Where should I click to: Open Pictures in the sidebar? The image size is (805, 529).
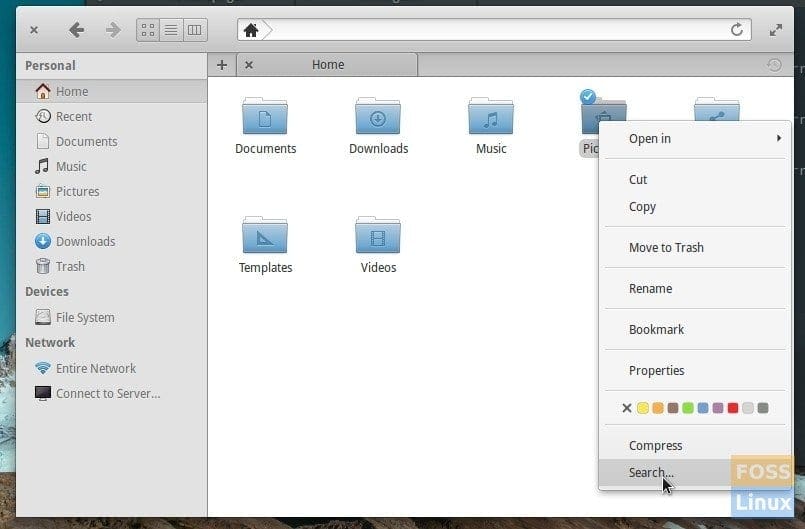tap(112, 192)
